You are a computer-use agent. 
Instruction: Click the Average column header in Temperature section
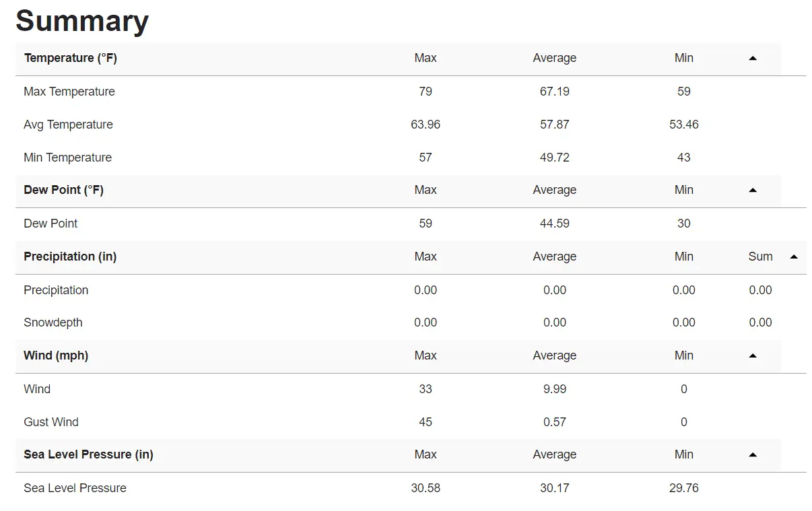pos(554,58)
